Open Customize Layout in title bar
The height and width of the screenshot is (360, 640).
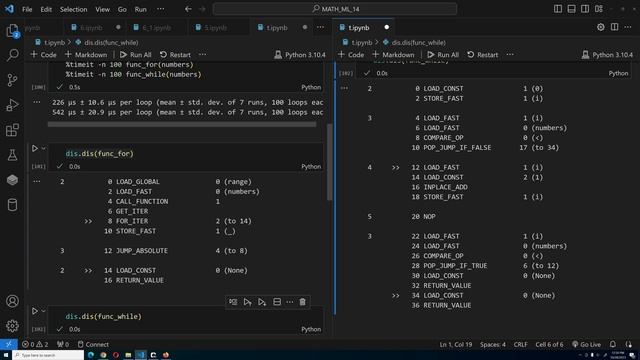(599, 9)
